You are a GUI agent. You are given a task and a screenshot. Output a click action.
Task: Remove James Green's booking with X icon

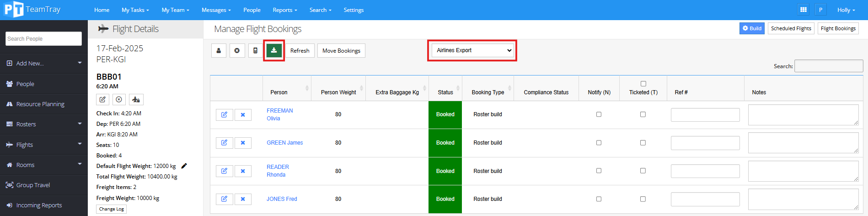point(243,143)
